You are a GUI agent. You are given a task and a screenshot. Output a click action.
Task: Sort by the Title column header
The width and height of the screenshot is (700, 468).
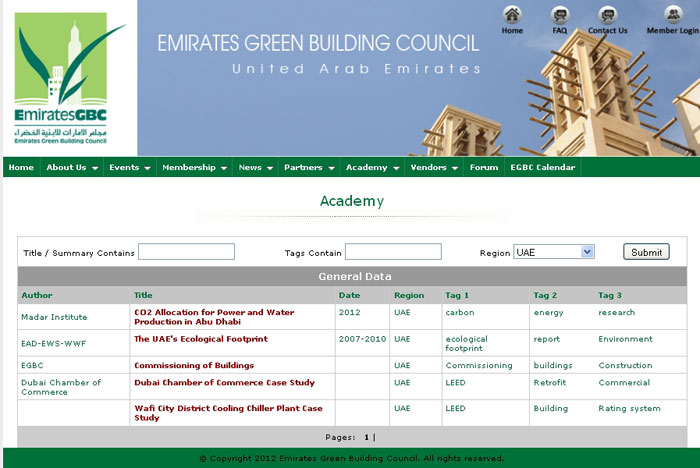click(143, 295)
